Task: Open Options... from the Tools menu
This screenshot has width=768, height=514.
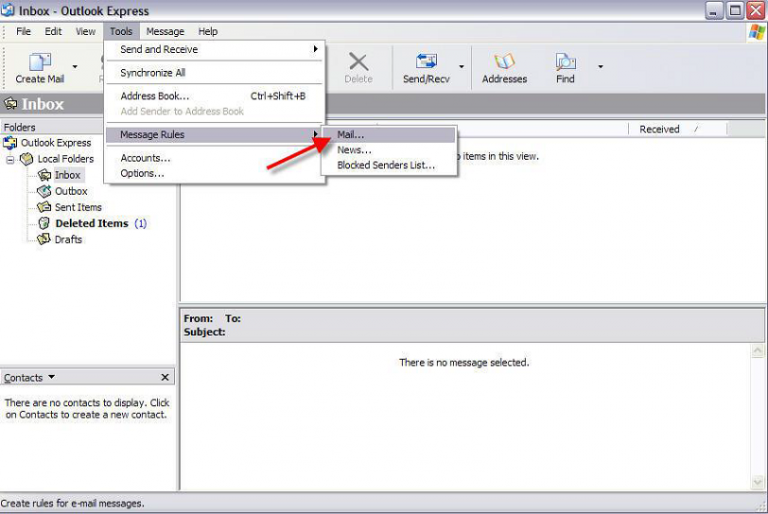Action: click(x=142, y=173)
